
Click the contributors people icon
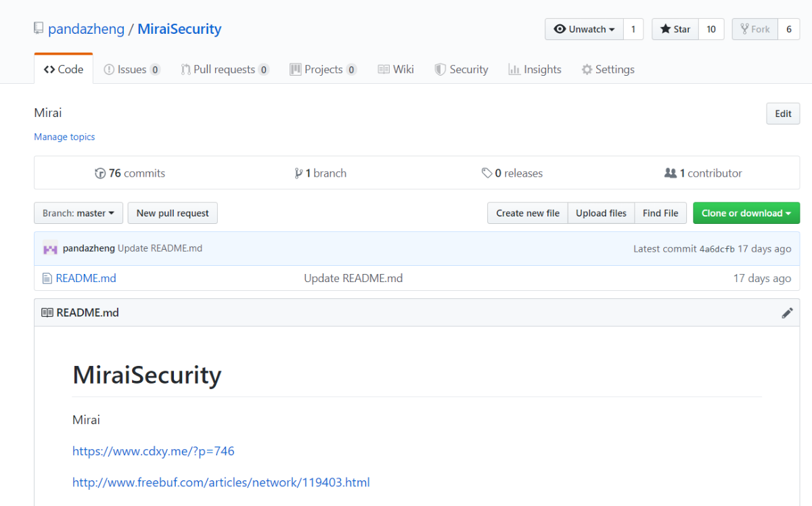pyautogui.click(x=671, y=173)
